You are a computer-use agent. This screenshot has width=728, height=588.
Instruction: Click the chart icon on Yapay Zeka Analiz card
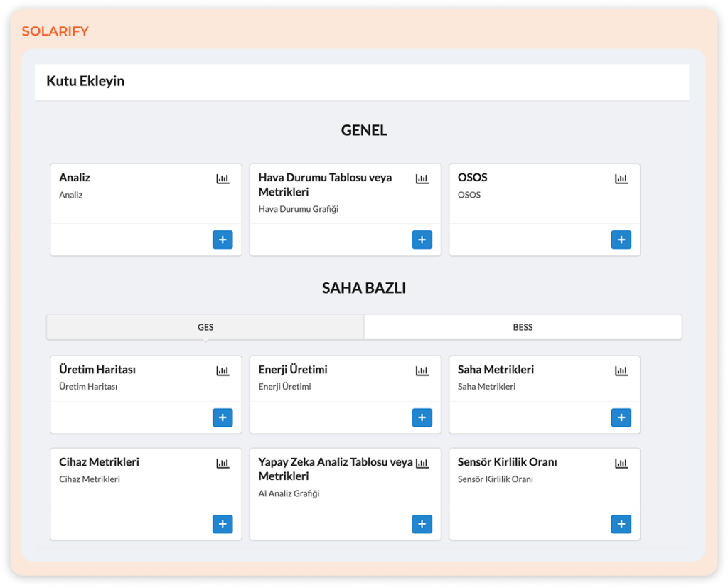tap(422, 463)
